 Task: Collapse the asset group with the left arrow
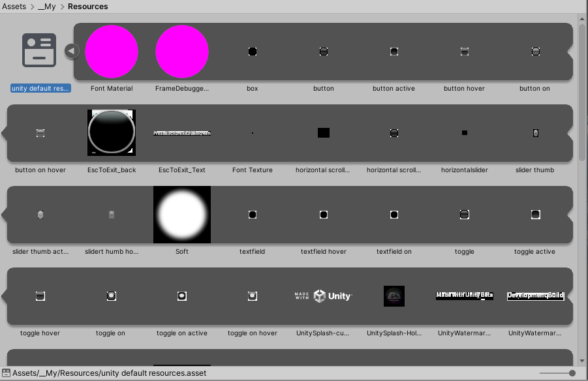(70, 50)
